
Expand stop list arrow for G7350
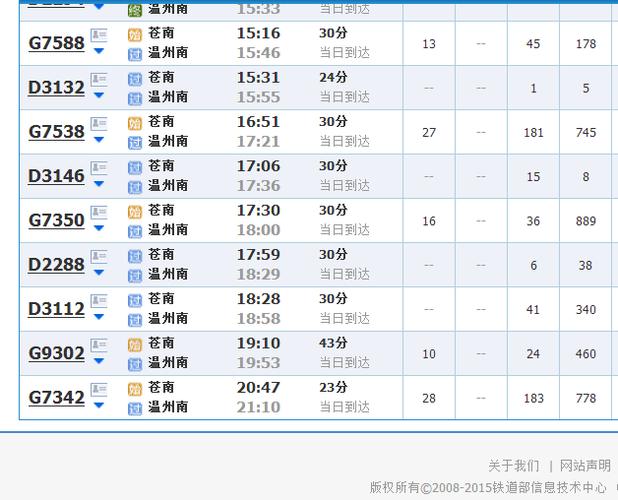pyautogui.click(x=99, y=228)
